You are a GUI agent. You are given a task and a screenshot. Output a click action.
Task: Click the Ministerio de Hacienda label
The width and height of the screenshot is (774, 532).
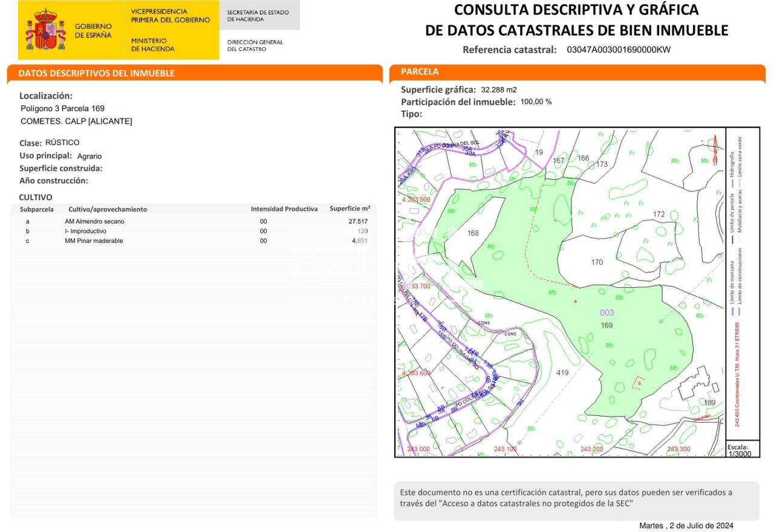click(152, 45)
